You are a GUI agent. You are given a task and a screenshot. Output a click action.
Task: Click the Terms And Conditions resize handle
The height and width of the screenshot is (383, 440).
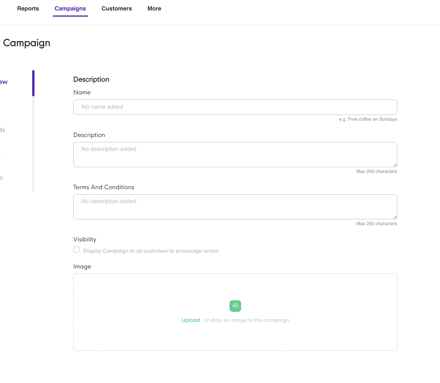395,217
